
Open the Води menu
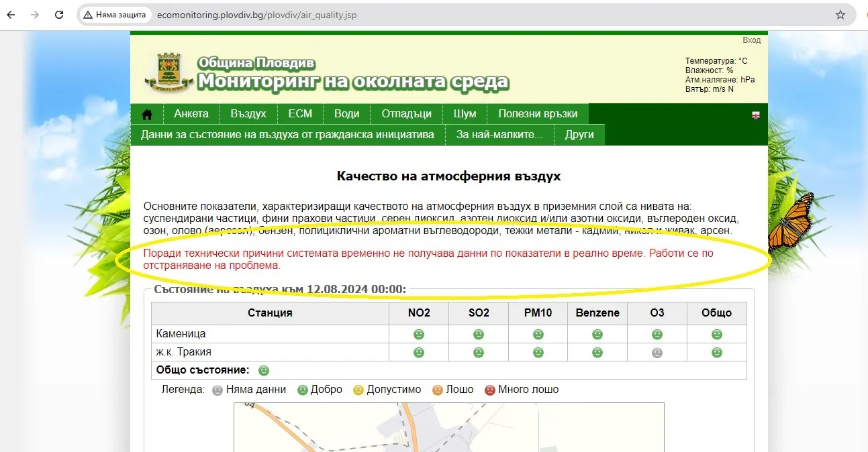(x=347, y=114)
